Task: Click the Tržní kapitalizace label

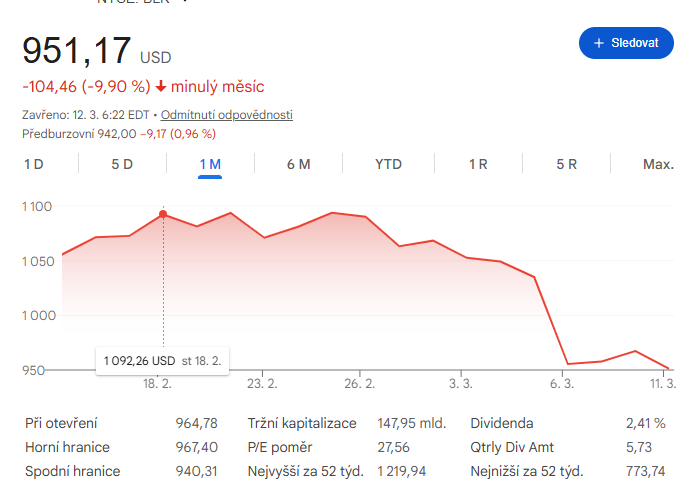Action: point(302,423)
